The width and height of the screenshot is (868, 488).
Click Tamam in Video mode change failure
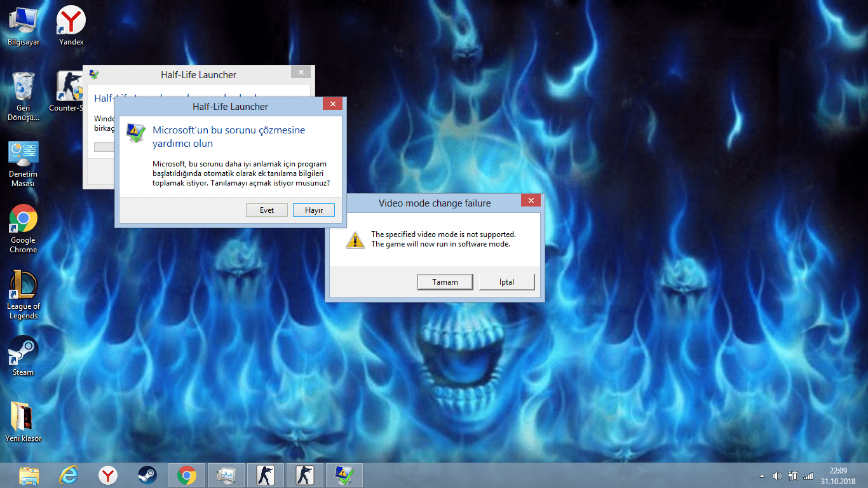445,281
